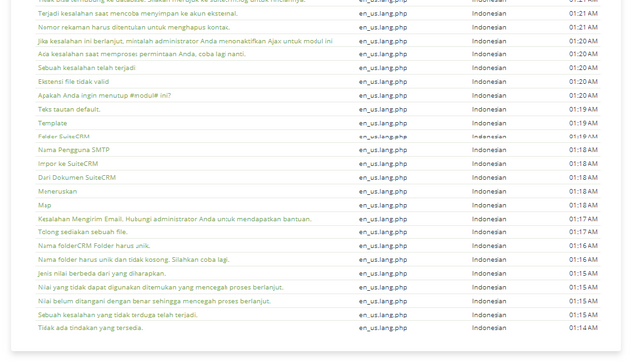Click 01:14 AM in the last table row
This screenshot has height=364, width=633.
click(x=584, y=329)
